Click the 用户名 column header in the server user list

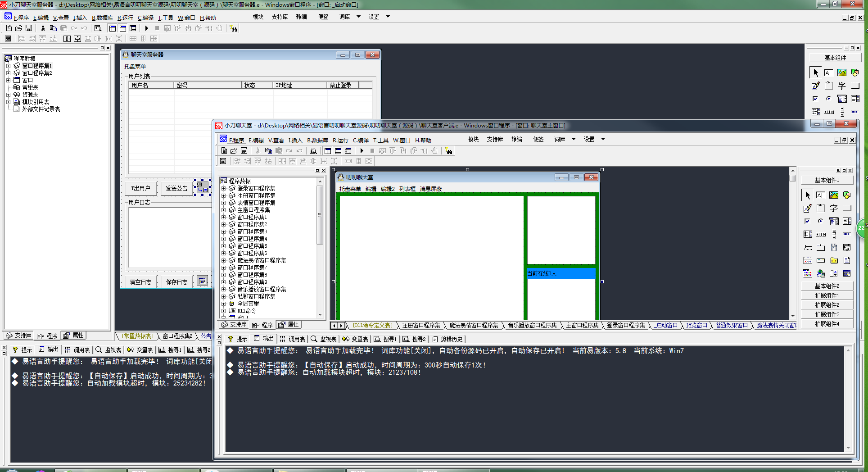[151, 85]
